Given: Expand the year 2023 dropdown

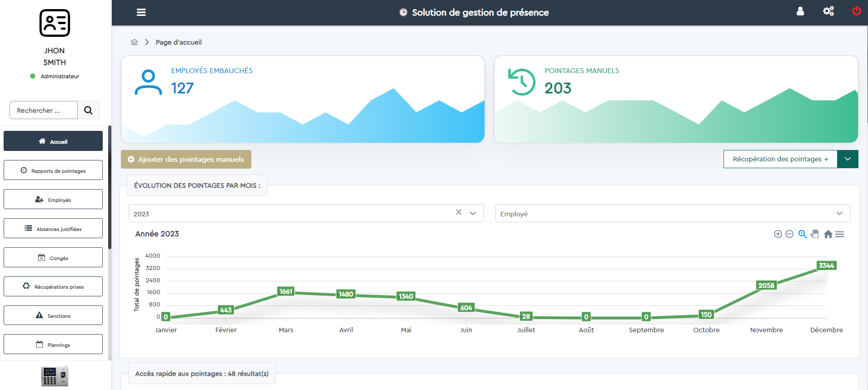Looking at the screenshot, I should point(473,213).
